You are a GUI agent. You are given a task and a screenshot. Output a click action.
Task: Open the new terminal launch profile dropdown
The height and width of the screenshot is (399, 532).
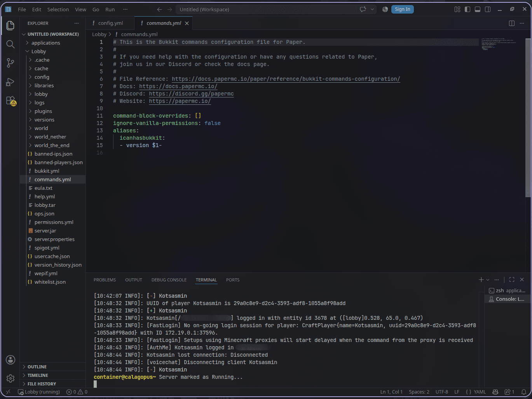(488, 280)
